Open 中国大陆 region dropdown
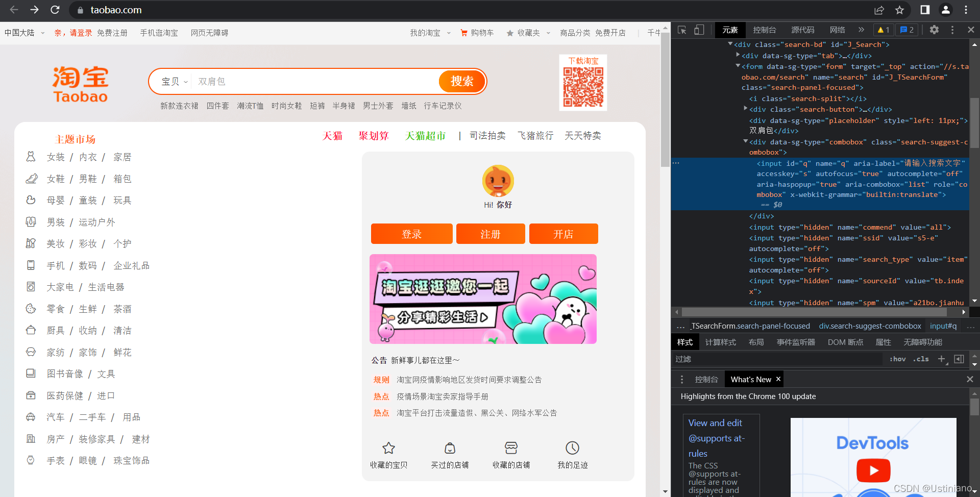The image size is (980, 497). (24, 33)
